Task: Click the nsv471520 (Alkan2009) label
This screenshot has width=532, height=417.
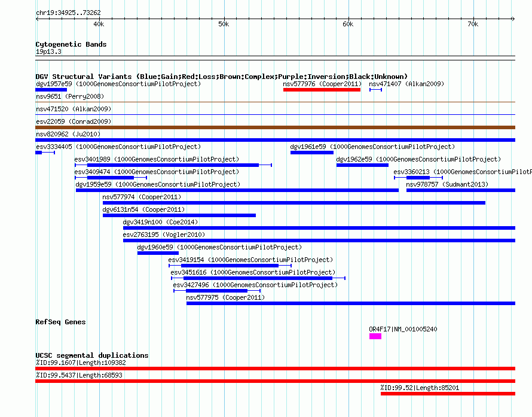Action: click(x=74, y=109)
